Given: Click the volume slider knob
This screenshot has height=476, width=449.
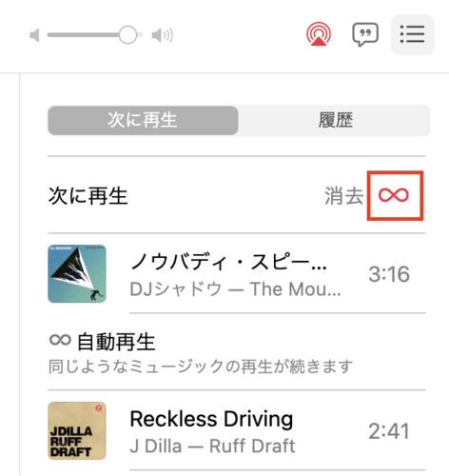Looking at the screenshot, I should (x=127, y=35).
